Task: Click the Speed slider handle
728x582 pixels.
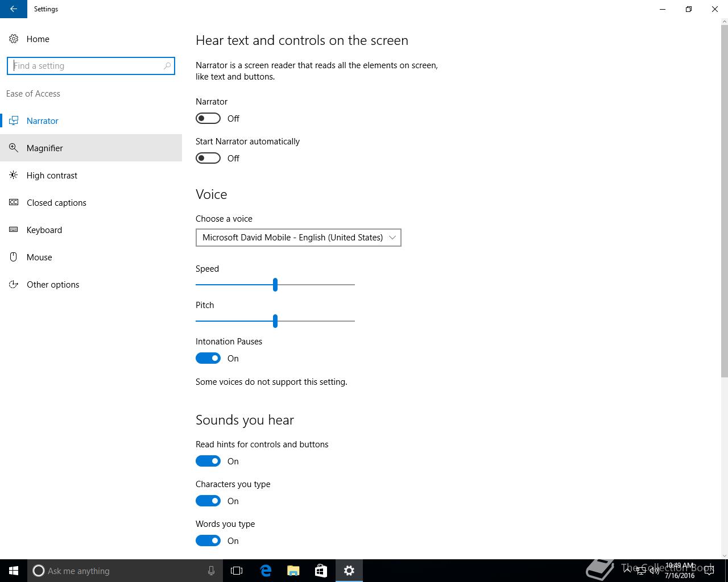Action: (275, 284)
